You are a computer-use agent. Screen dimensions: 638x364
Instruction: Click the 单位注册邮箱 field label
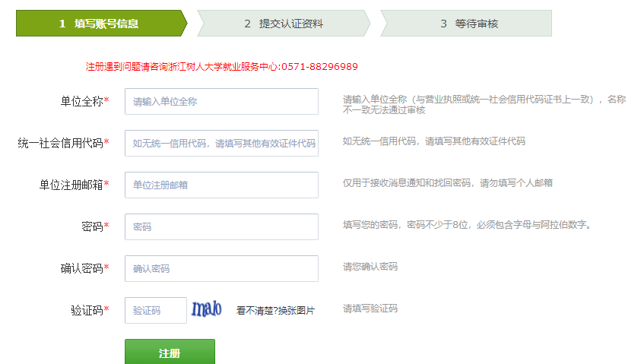click(71, 185)
